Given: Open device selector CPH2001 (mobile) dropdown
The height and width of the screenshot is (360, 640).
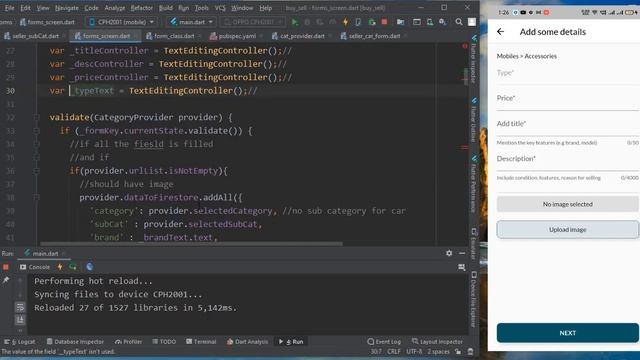Looking at the screenshot, I should pos(122,22).
